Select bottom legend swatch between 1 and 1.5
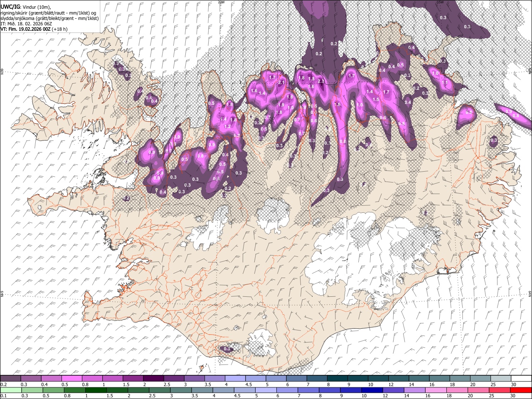 pos(96,390)
